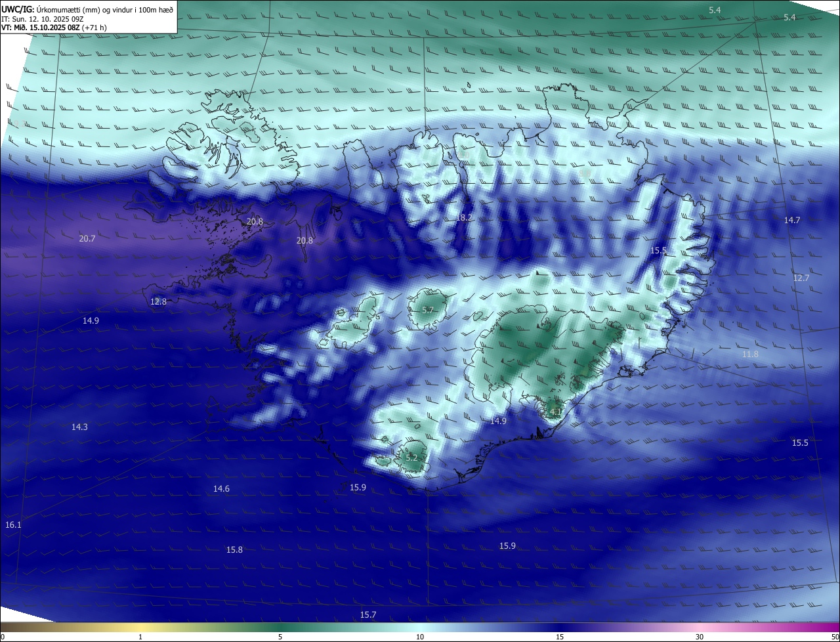
Task: Click the 20.7 value on the map
Action: click(87, 239)
